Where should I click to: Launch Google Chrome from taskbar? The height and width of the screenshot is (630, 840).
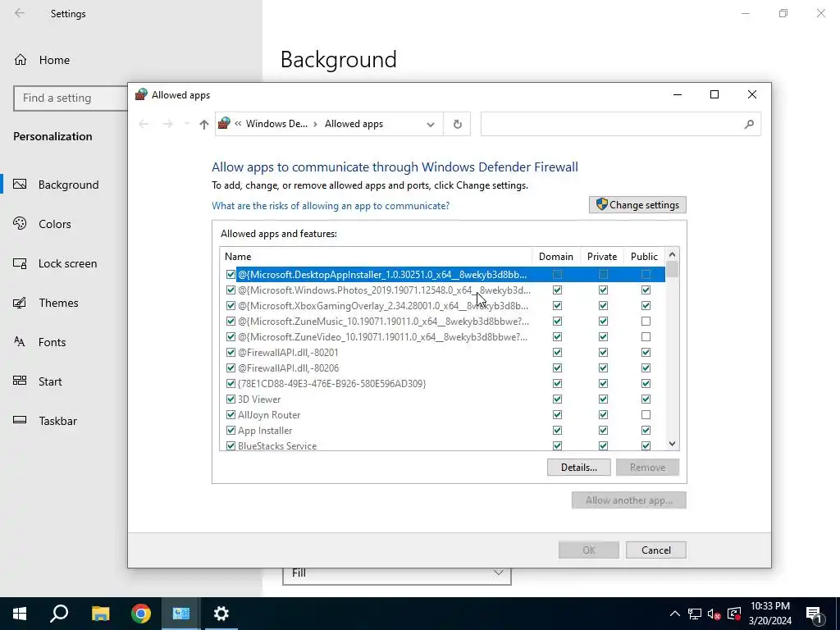[x=140, y=614]
